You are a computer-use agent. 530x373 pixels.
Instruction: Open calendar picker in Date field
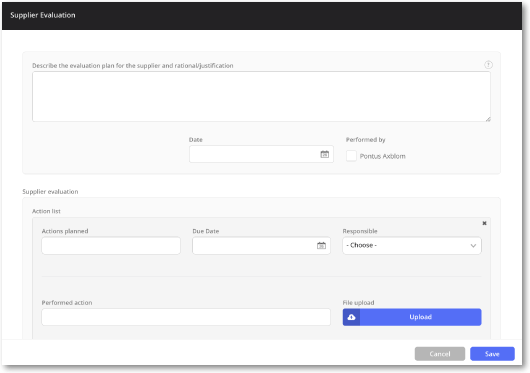tap(324, 154)
